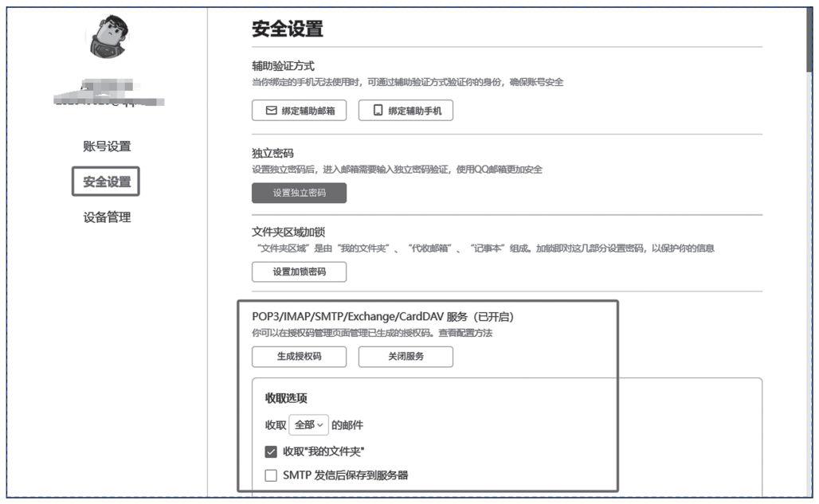Click 关闭服务 to disable the service

coord(406,357)
